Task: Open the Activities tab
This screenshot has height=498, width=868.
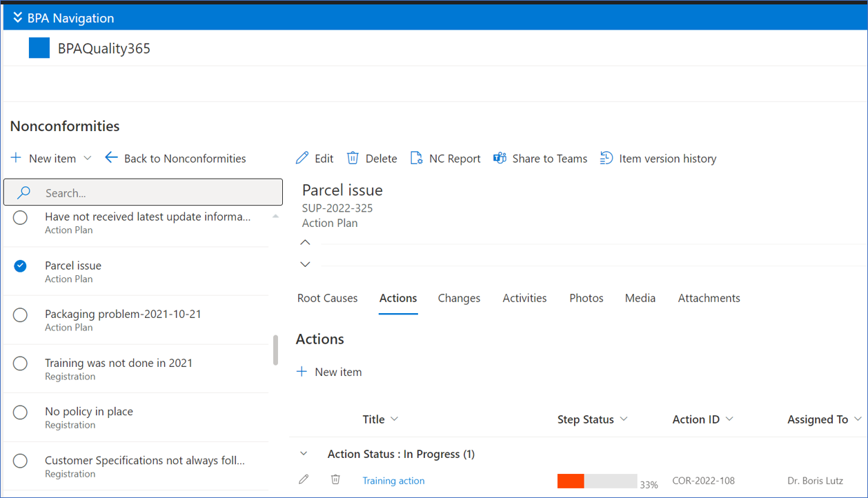Action: pos(524,298)
